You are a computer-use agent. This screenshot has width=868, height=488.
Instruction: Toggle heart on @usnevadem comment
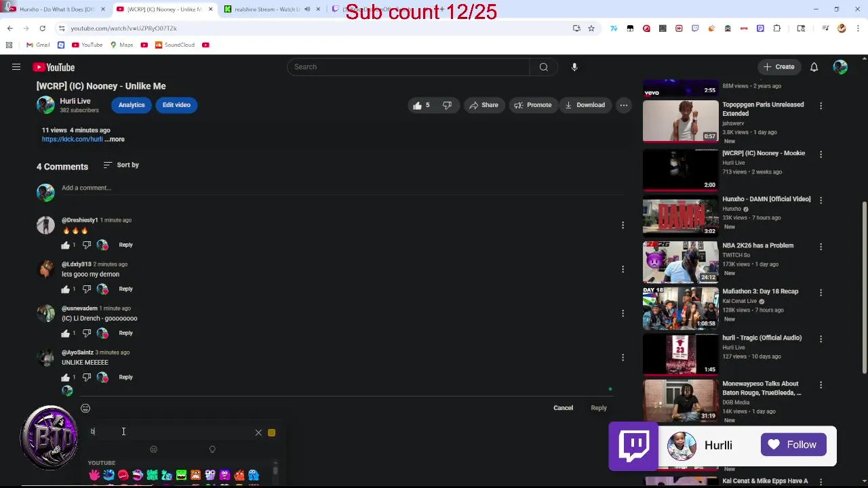click(x=102, y=333)
